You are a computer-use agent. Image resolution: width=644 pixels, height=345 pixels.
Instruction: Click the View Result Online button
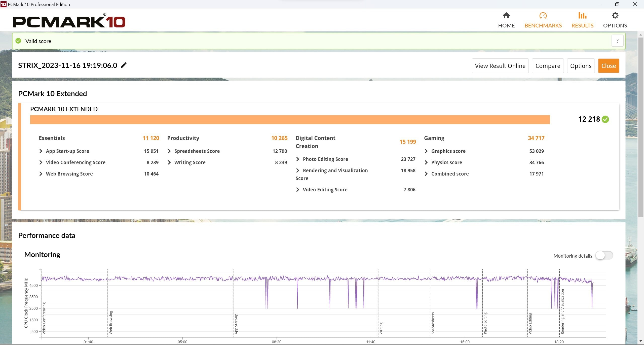(x=501, y=66)
